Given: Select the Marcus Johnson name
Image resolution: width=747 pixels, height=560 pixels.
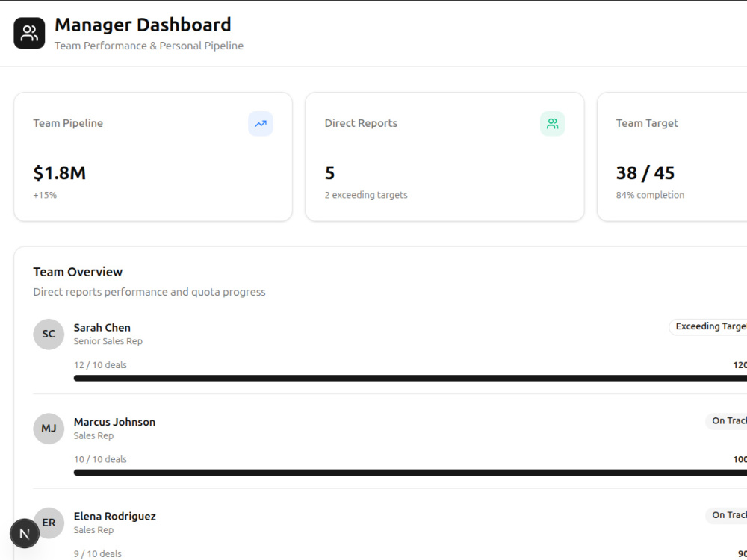Looking at the screenshot, I should [x=114, y=422].
